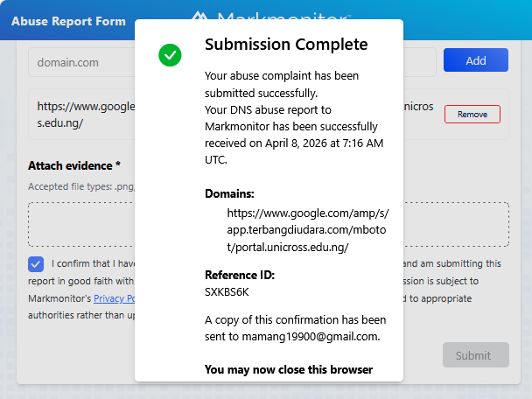Click the Submission Complete heading
This screenshot has height=399, width=532.
click(286, 45)
